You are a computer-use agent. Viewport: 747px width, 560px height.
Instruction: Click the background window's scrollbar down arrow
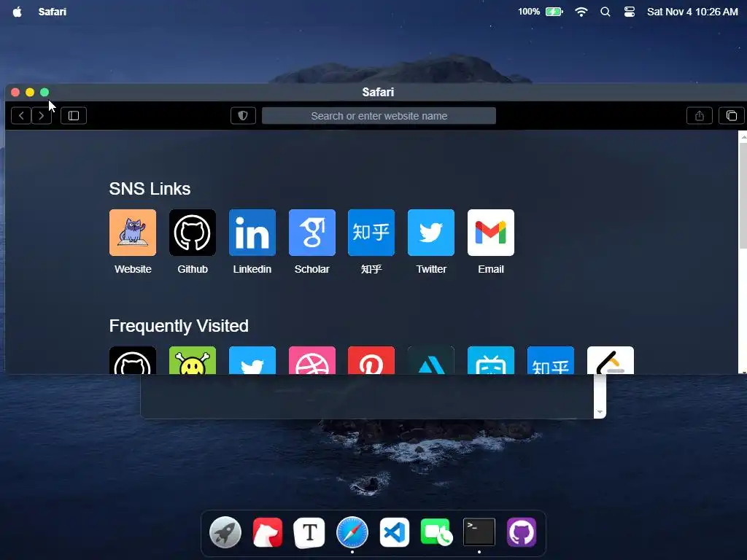click(600, 412)
